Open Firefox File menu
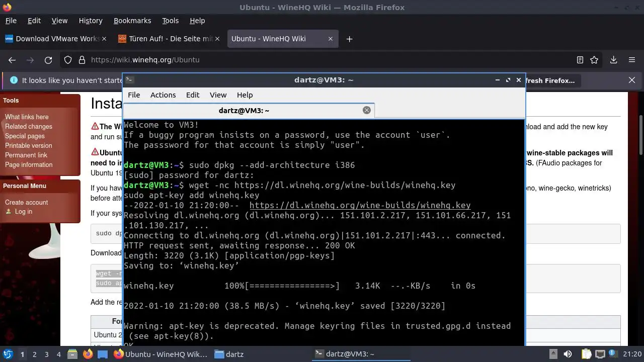 click(x=11, y=21)
